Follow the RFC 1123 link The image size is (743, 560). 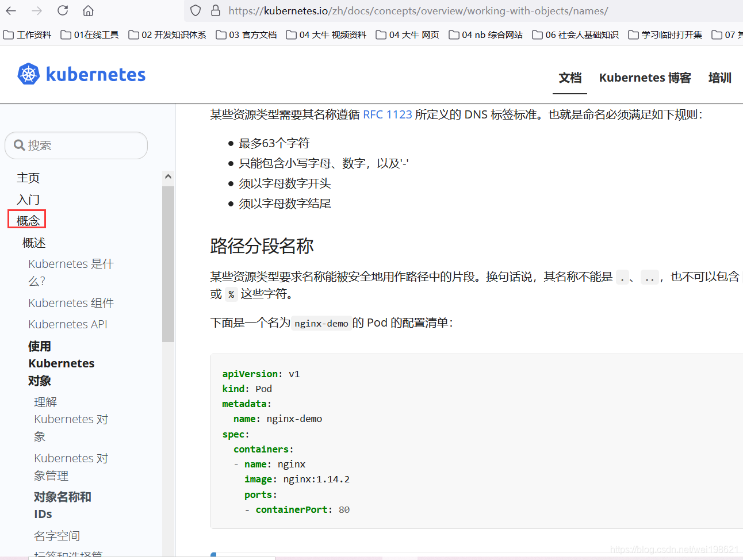tap(388, 114)
